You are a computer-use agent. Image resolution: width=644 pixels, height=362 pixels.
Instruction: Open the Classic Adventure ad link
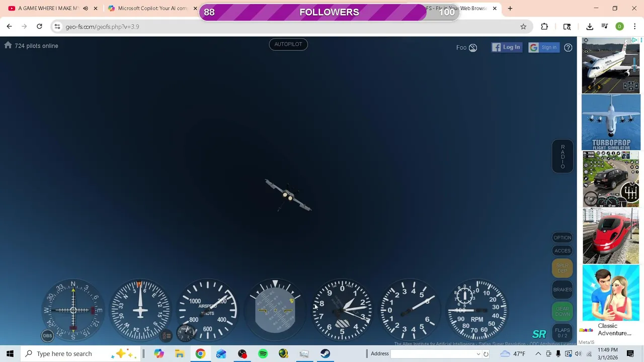(x=614, y=329)
